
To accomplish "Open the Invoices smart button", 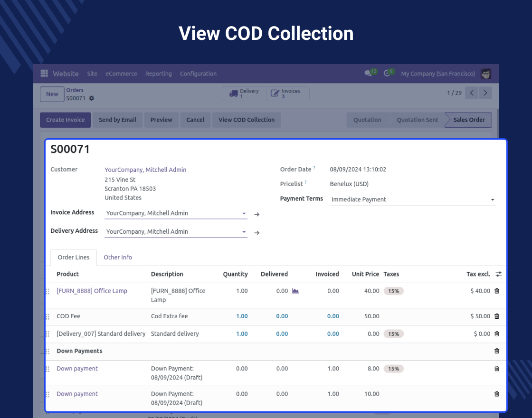I will 288,93.
